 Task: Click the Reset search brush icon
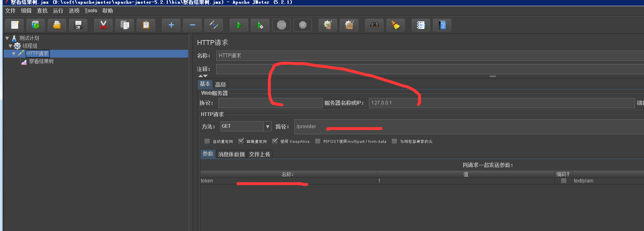(396, 25)
